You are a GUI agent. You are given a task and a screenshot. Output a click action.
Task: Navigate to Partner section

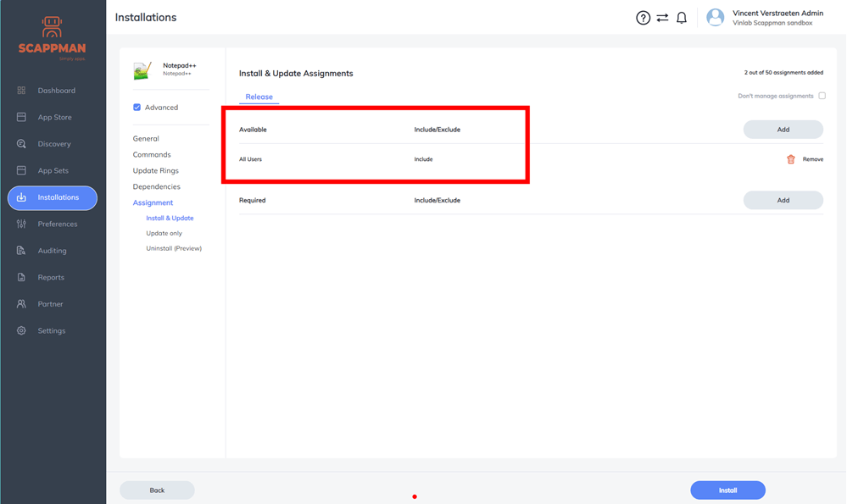tap(50, 304)
